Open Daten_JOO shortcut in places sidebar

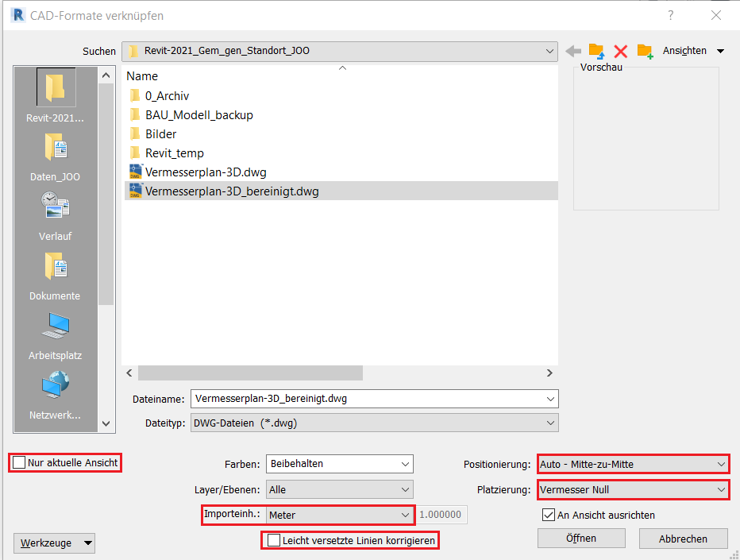coord(56,155)
